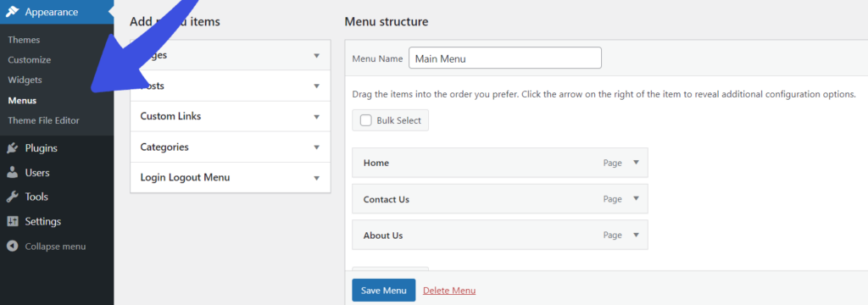Image resolution: width=868 pixels, height=305 pixels.
Task: Select the Home menu item bar
Action: point(500,163)
